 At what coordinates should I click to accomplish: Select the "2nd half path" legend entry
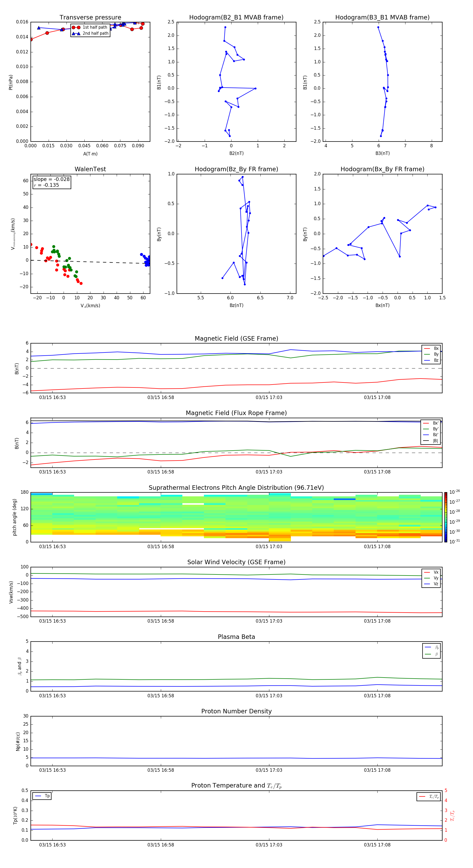pos(90,33)
